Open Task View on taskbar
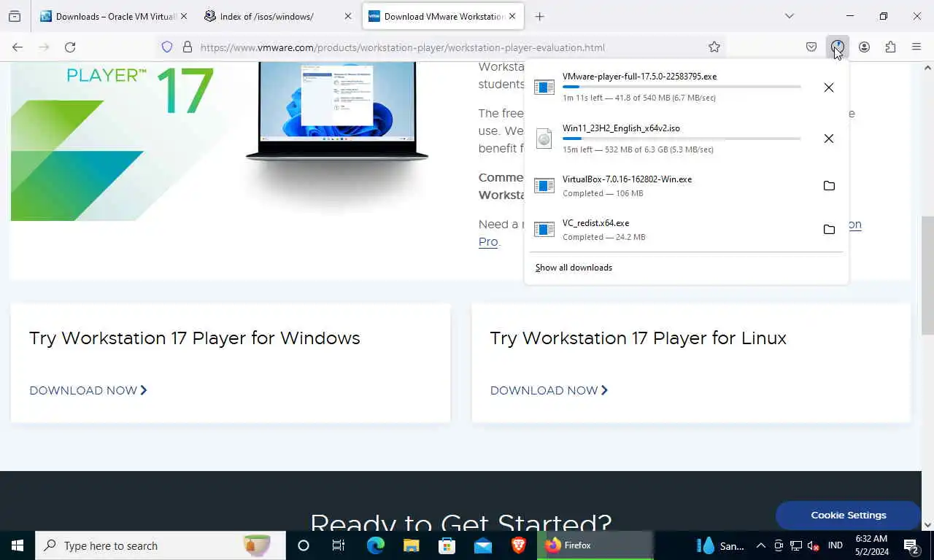This screenshot has height=560, width=934. 339,545
